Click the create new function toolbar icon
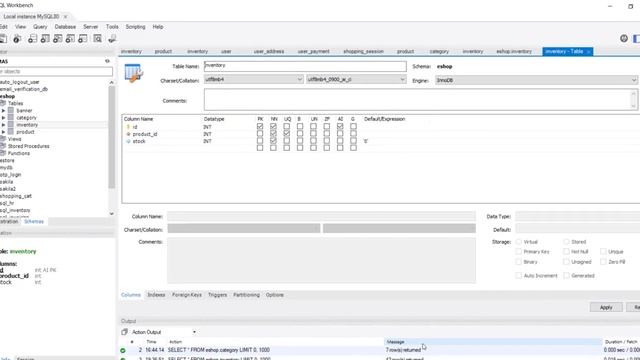Image resolution: width=640 pixels, height=360 pixels. coord(82,39)
